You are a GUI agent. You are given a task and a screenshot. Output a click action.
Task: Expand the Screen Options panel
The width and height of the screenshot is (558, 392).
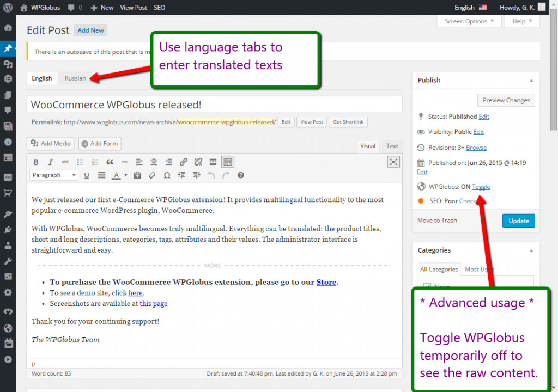tap(469, 21)
